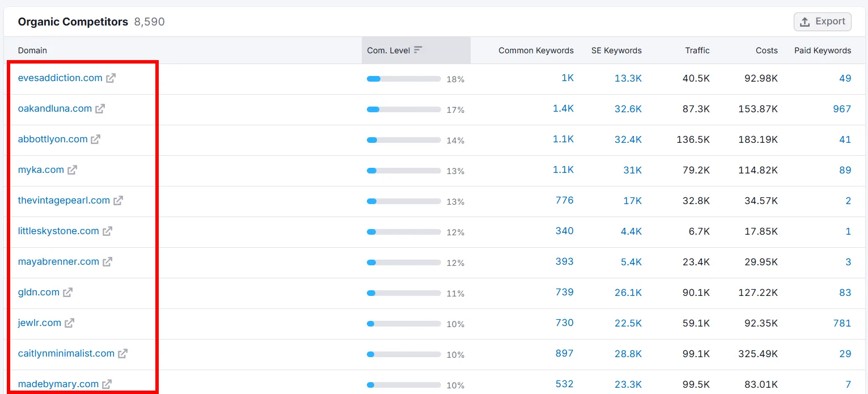Open external link icon for oakandluna.com

click(100, 109)
